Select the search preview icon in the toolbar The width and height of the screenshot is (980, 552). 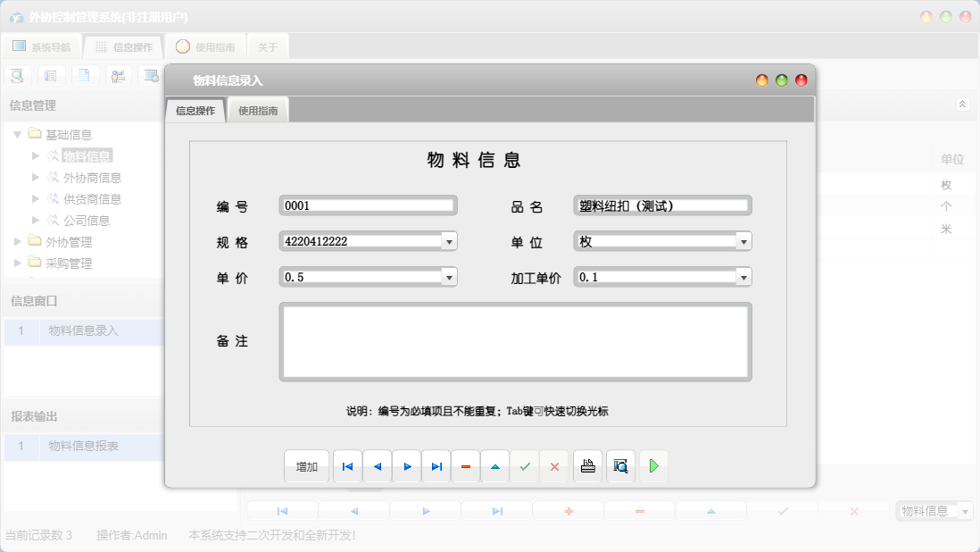pyautogui.click(x=17, y=75)
